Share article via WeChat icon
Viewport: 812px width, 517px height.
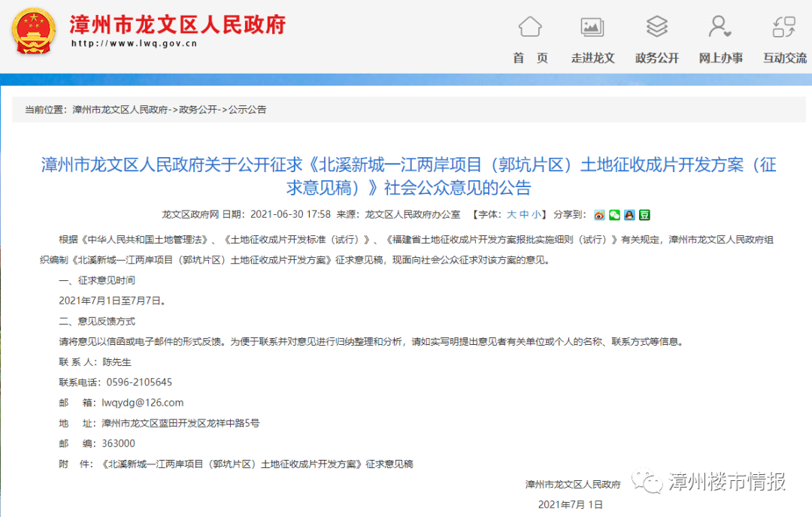(614, 215)
